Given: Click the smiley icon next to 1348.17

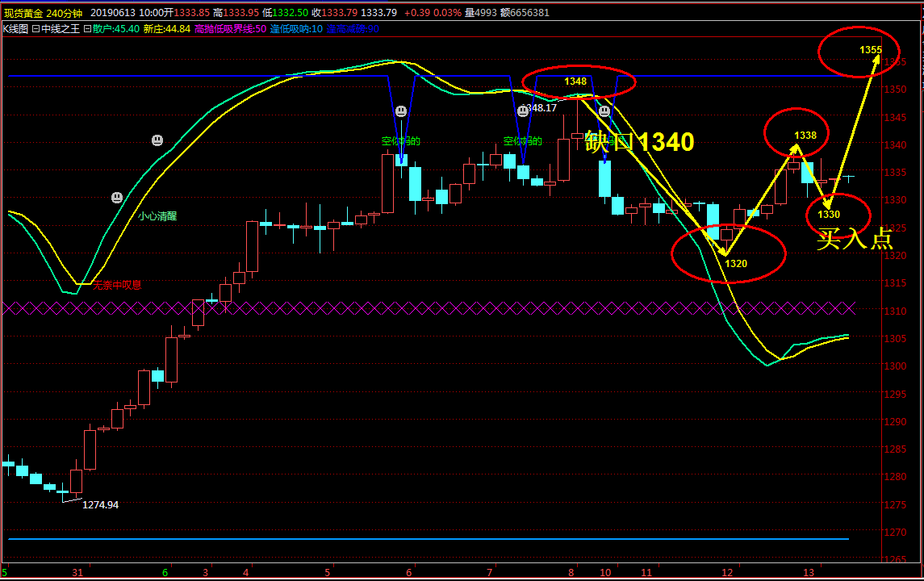Looking at the screenshot, I should [523, 111].
